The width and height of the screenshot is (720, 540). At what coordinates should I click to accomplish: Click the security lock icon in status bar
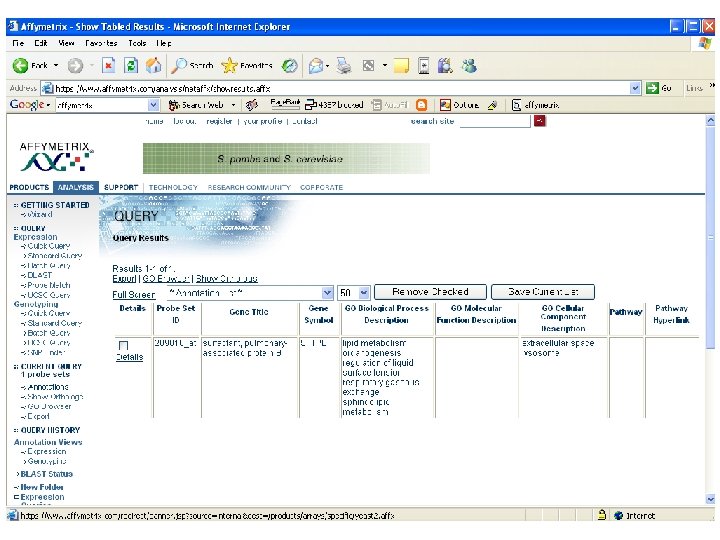click(x=602, y=515)
